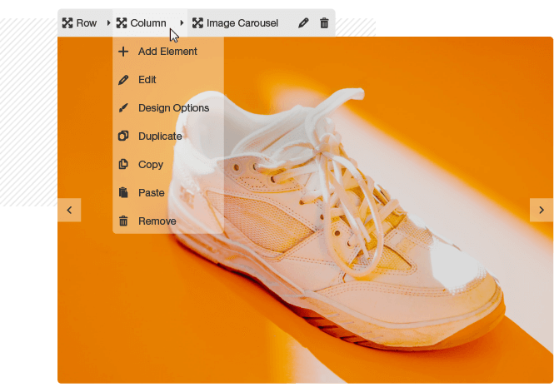559x392 pixels.
Task: Expand the arrow after Column
Action: click(x=182, y=23)
